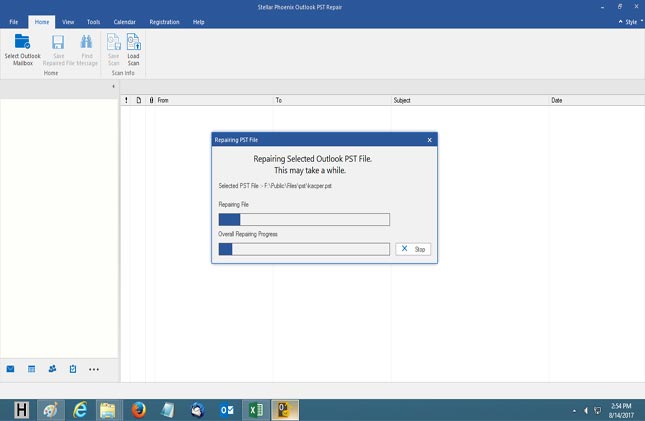
Task: Switch to the Calendar ribbon tab
Action: 125,22
